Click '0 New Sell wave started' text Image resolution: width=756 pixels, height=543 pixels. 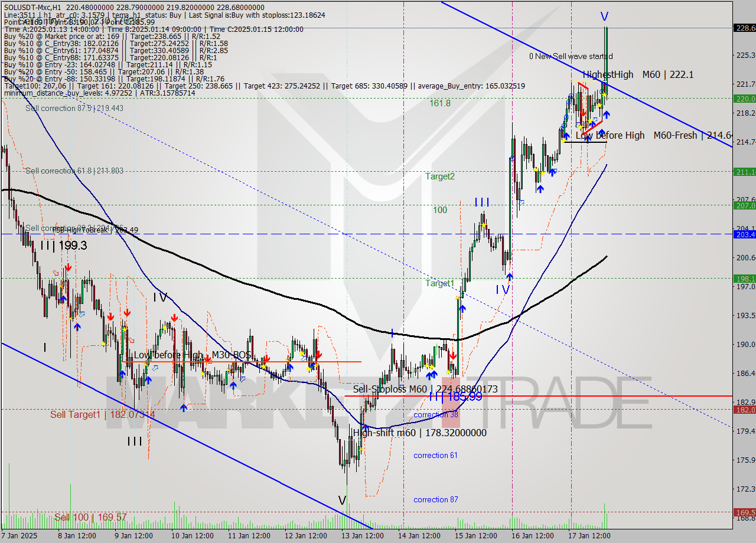571,56
